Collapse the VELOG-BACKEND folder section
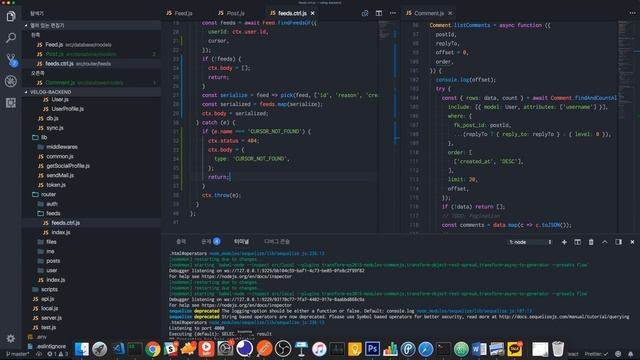This screenshot has height=360, width=640. [91, 92]
